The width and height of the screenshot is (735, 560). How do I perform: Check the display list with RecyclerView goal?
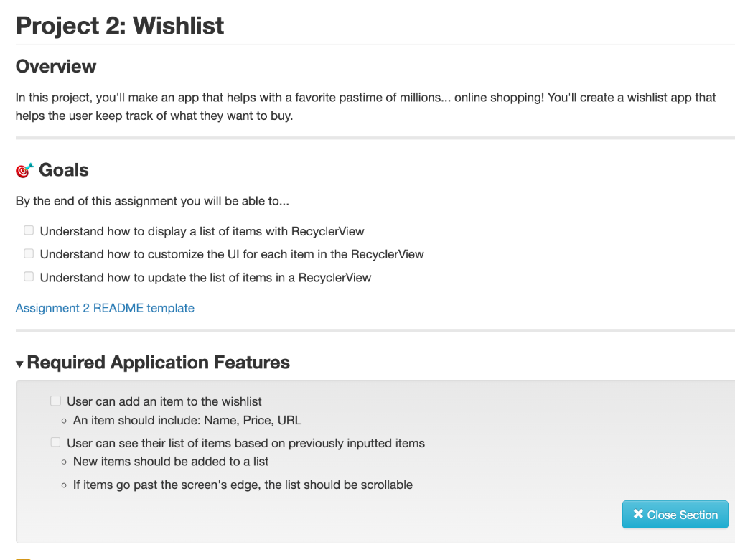click(29, 231)
